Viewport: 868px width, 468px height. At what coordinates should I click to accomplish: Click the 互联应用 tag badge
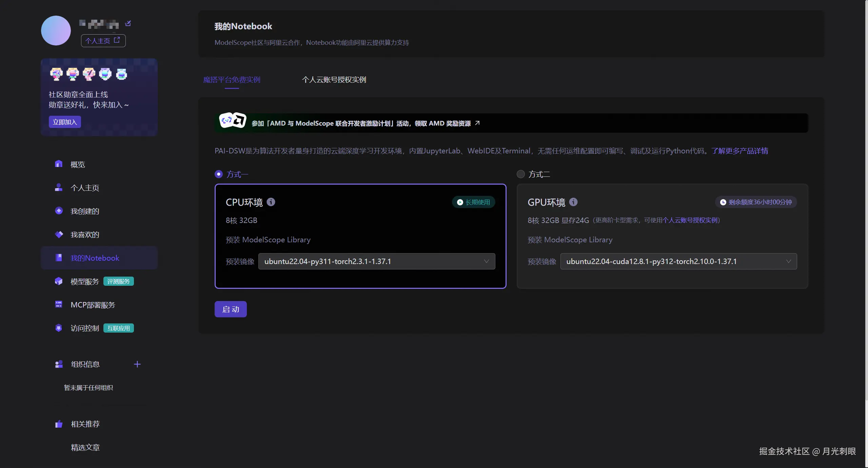[118, 328]
